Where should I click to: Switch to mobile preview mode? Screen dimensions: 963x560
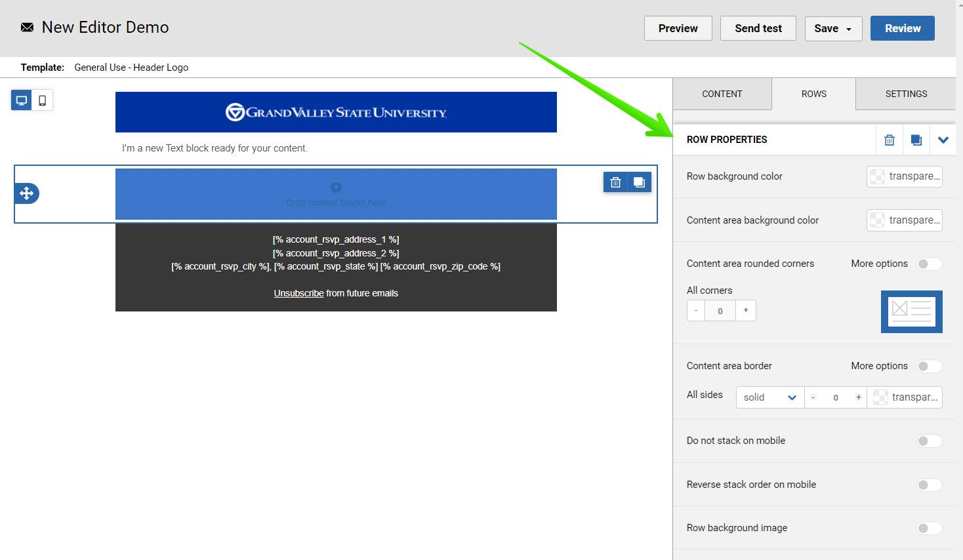pos(43,100)
